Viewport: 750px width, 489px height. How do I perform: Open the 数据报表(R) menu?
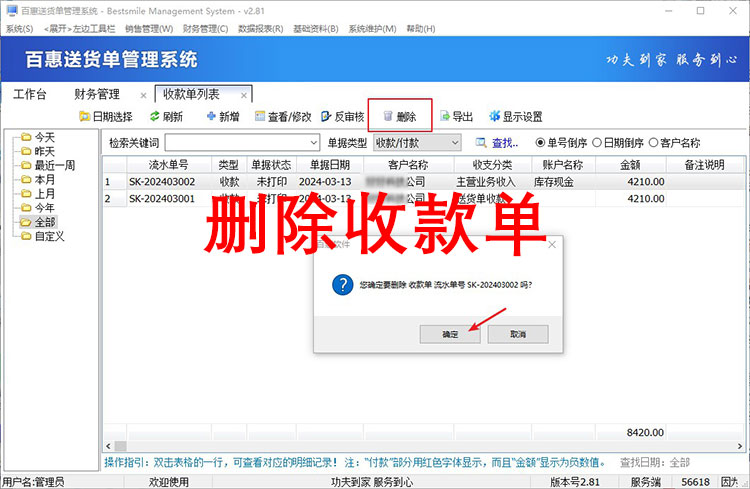click(x=261, y=29)
